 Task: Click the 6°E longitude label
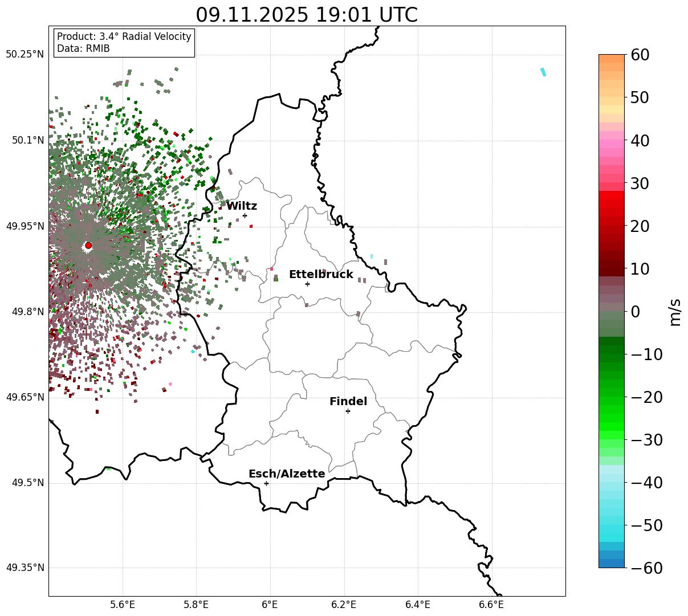tap(270, 605)
